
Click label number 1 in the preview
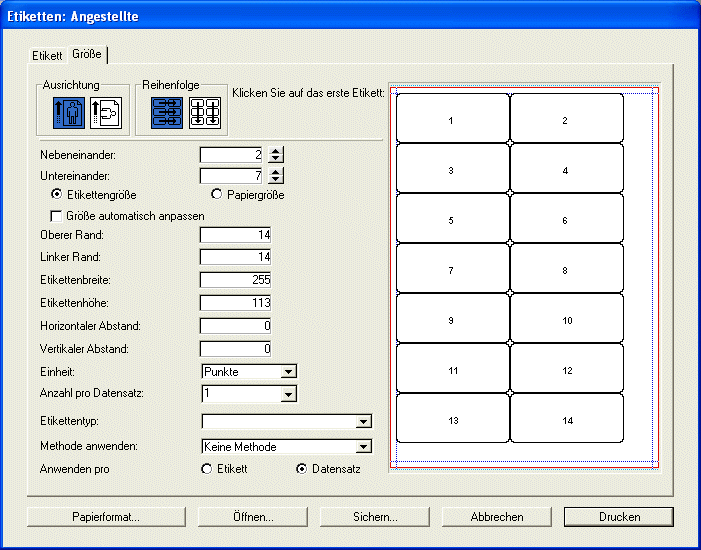[x=452, y=120]
